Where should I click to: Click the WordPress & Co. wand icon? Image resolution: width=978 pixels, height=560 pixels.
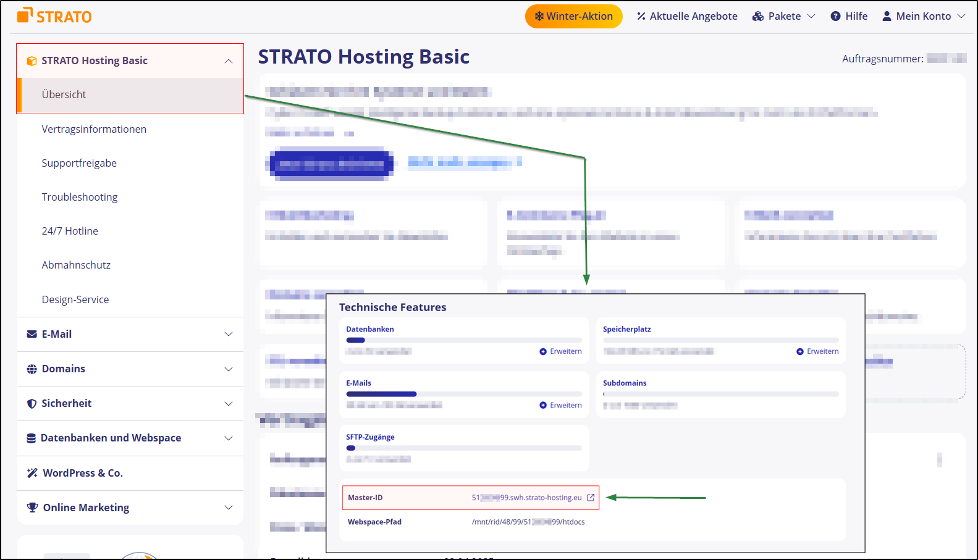[x=32, y=473]
